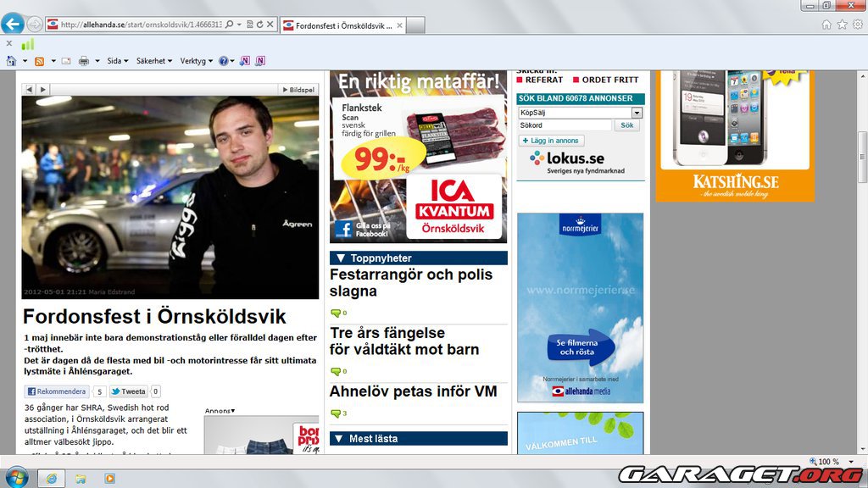Open comments for Ahnelöv petas inför VM
Viewport: 868px width, 488px height.
[x=338, y=413]
